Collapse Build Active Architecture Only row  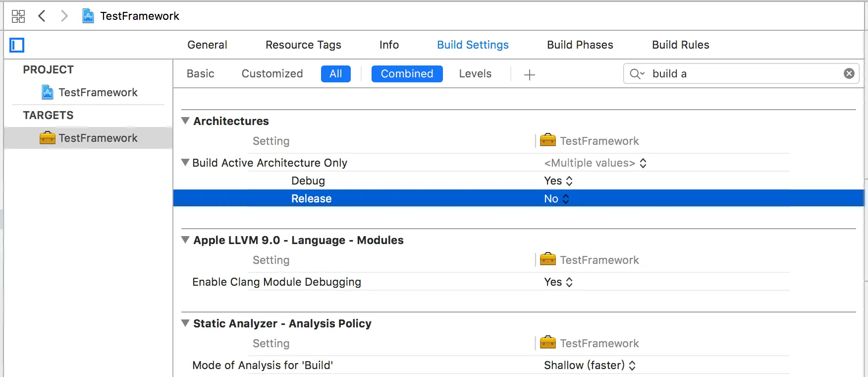pos(185,162)
